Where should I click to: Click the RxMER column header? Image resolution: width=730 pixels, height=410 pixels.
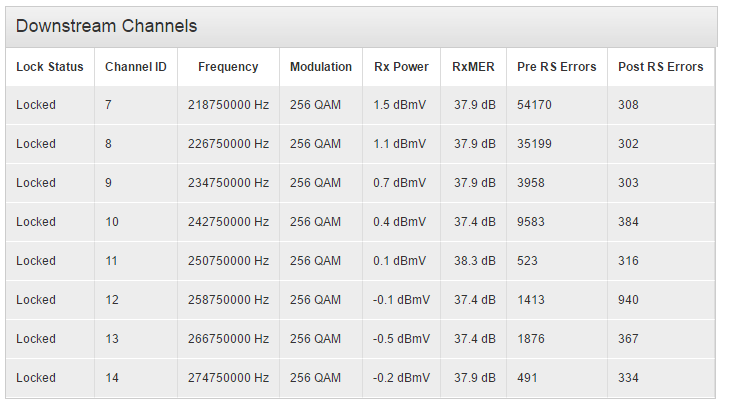[x=473, y=67]
